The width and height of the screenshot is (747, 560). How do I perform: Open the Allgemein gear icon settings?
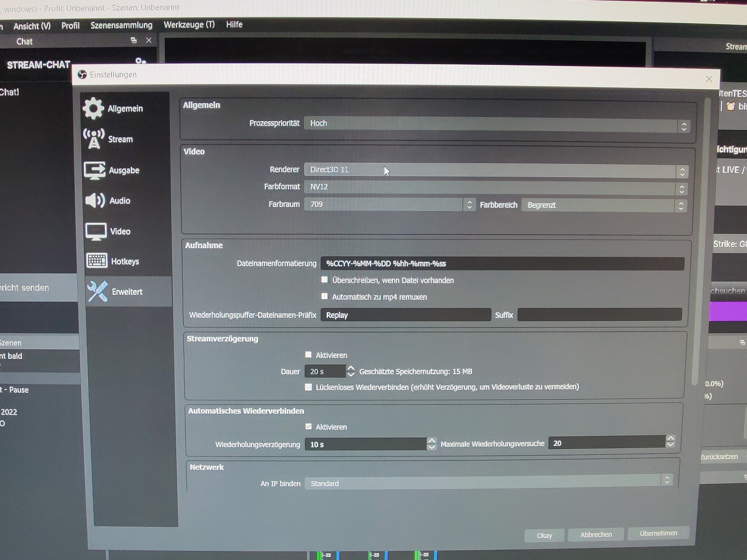point(93,108)
